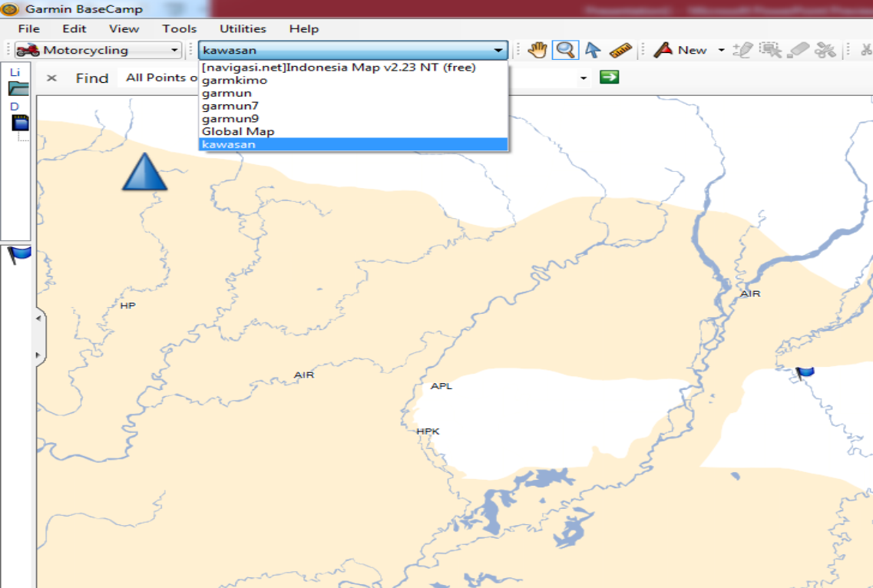Collapse side panel with left arrow
Viewport: 873px width, 588px height.
click(x=38, y=319)
